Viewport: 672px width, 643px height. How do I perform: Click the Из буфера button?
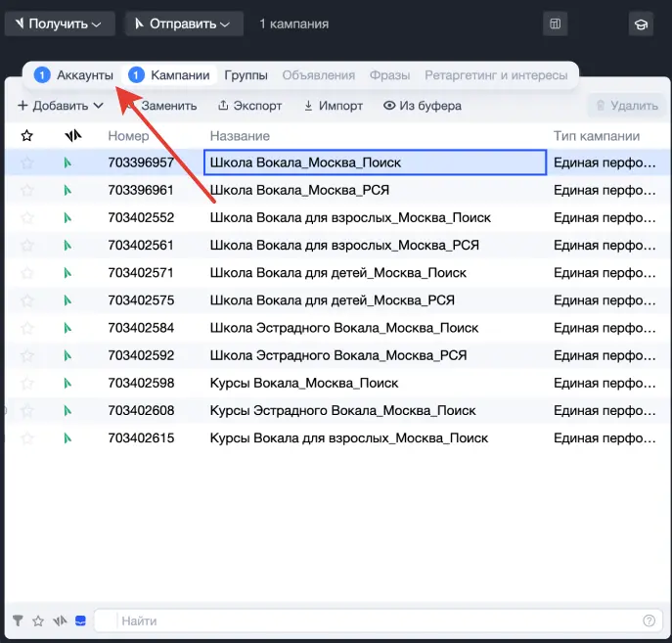click(x=423, y=106)
